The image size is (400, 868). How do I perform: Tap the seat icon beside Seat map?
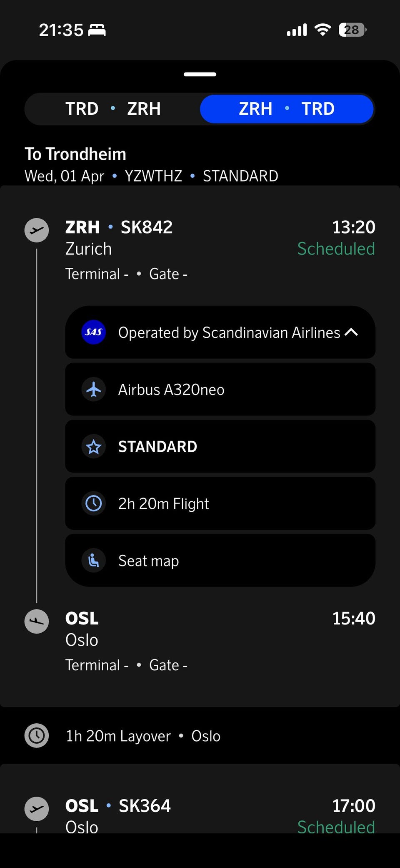point(93,561)
